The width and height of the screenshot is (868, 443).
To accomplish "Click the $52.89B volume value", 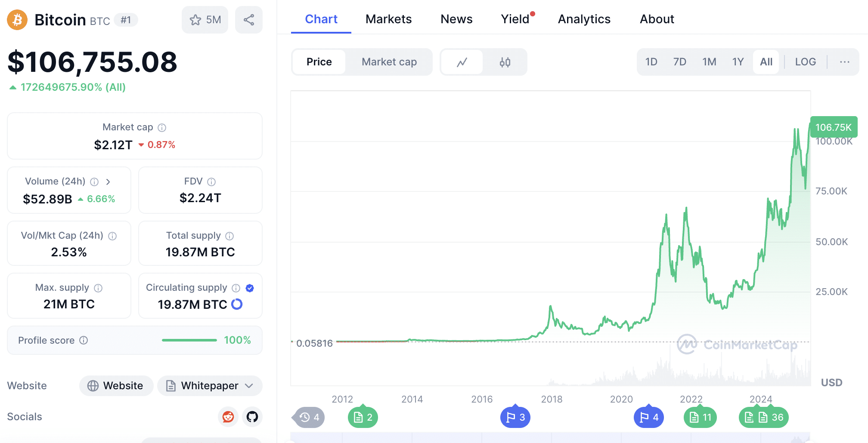I will 47,199.
